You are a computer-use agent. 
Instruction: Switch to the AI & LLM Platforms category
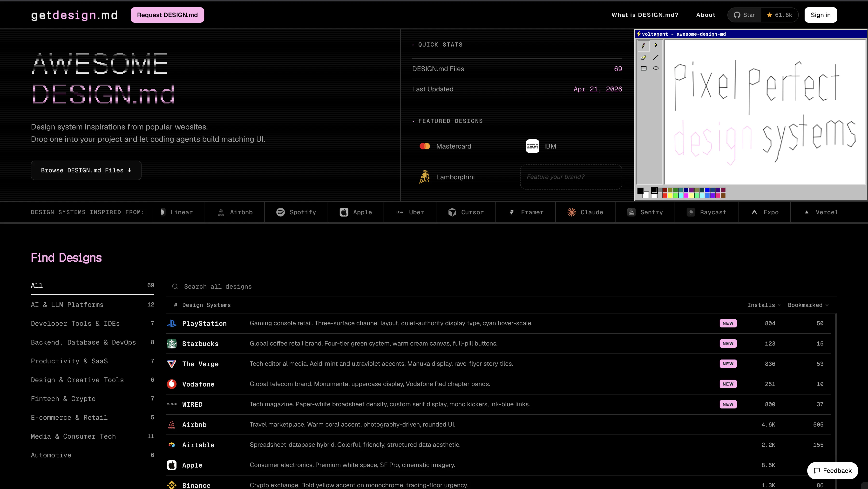coord(67,305)
